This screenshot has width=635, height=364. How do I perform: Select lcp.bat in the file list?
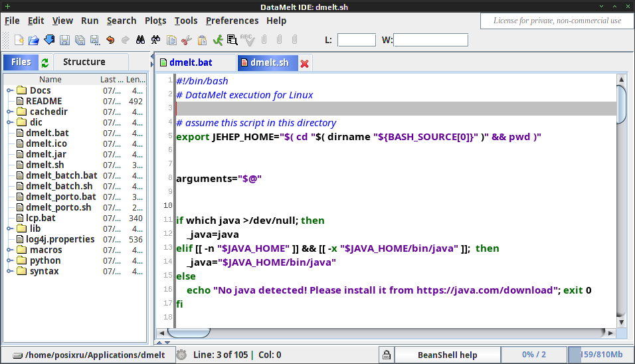point(41,219)
